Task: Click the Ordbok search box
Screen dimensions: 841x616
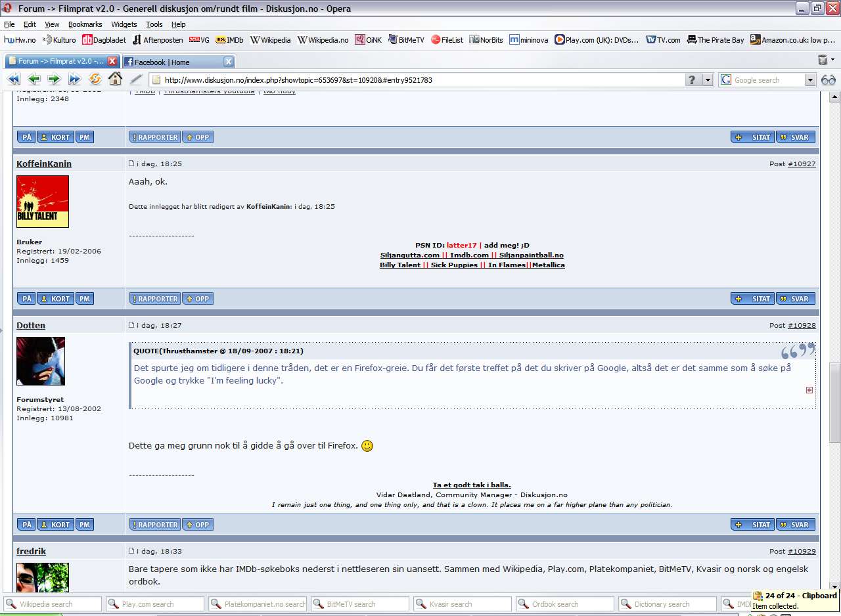Action: 565,604
